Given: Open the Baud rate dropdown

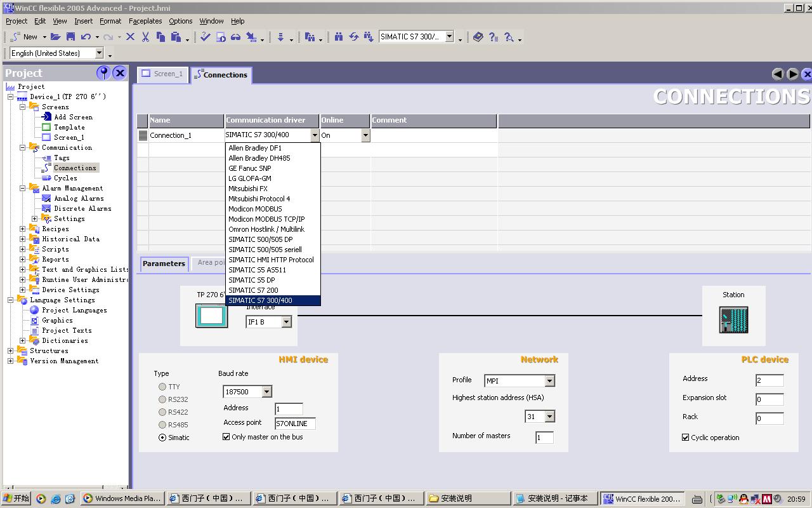Looking at the screenshot, I should pyautogui.click(x=266, y=392).
